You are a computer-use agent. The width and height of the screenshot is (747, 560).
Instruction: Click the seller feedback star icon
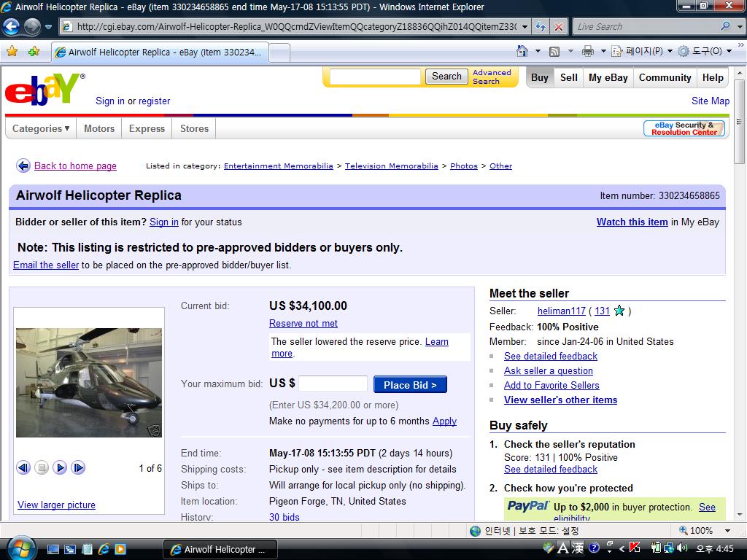click(x=619, y=311)
